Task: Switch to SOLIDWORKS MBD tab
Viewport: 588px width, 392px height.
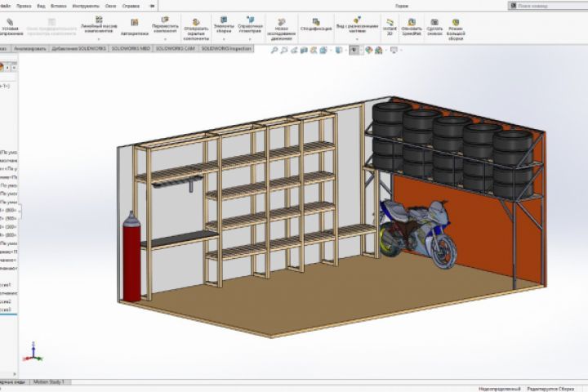Action: coord(131,49)
